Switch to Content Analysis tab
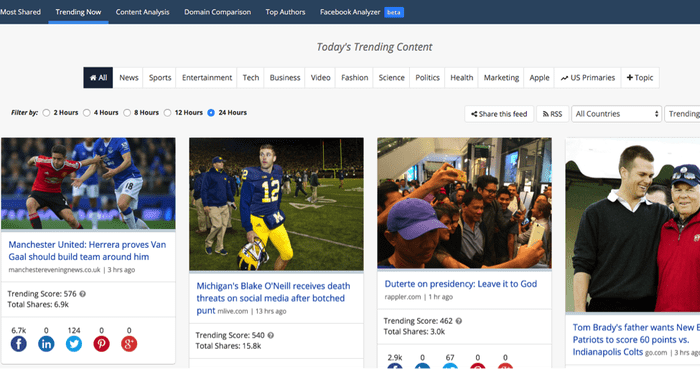 coord(142,12)
